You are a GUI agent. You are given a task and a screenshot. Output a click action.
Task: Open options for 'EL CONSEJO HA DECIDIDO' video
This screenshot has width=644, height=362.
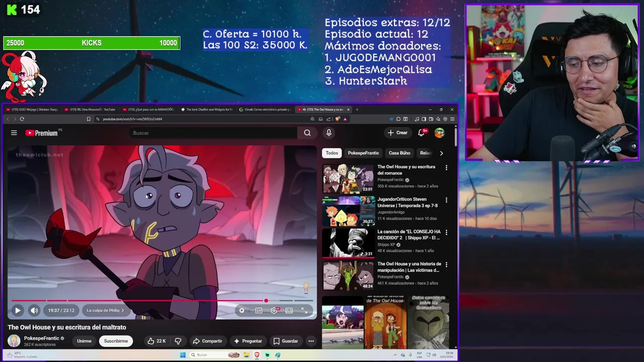coord(446,232)
